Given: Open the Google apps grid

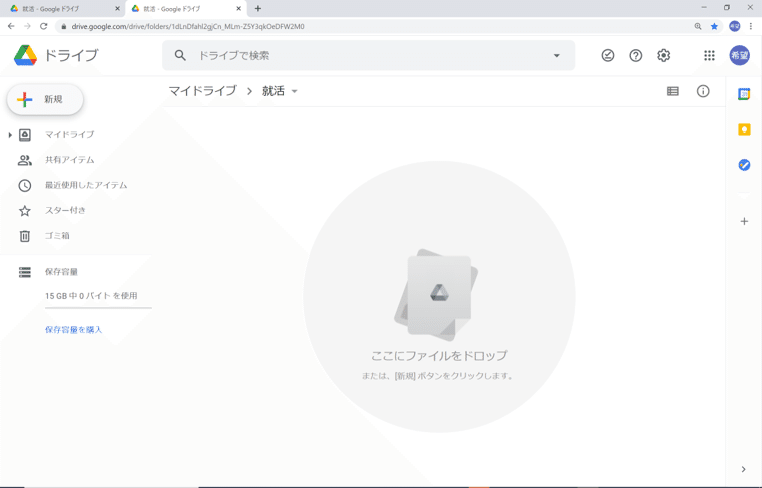Looking at the screenshot, I should (x=709, y=55).
